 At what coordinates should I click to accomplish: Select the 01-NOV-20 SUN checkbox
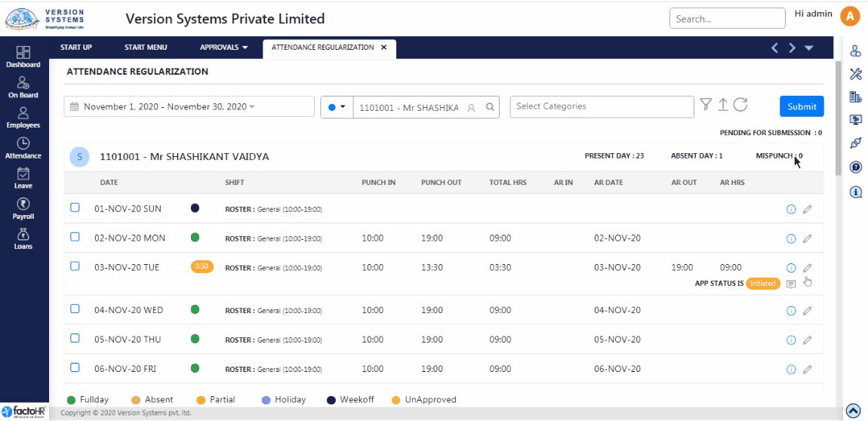(x=75, y=207)
